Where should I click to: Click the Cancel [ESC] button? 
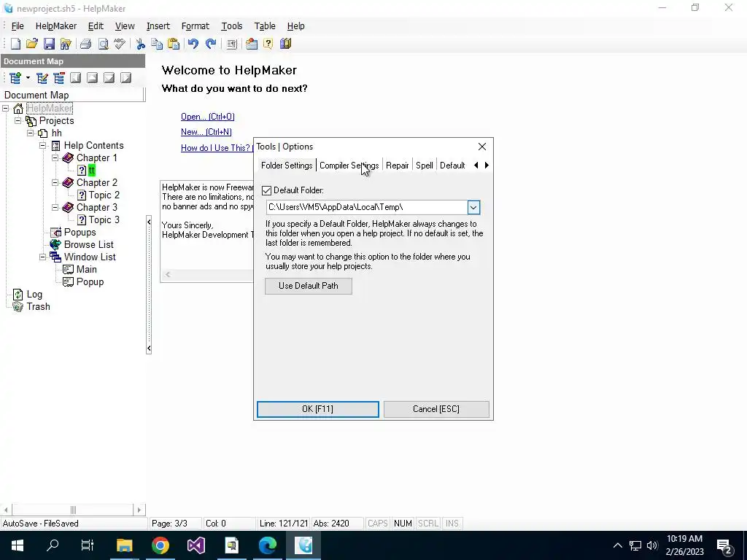[436, 409]
